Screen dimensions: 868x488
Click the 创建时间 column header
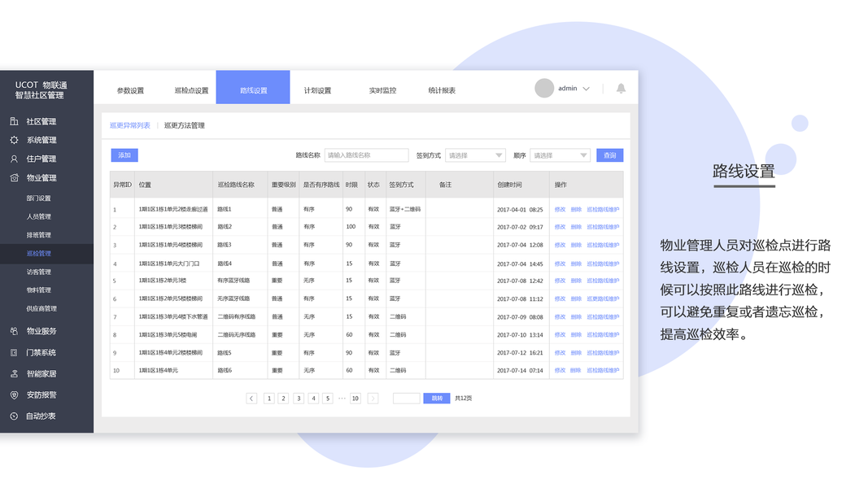tap(509, 185)
